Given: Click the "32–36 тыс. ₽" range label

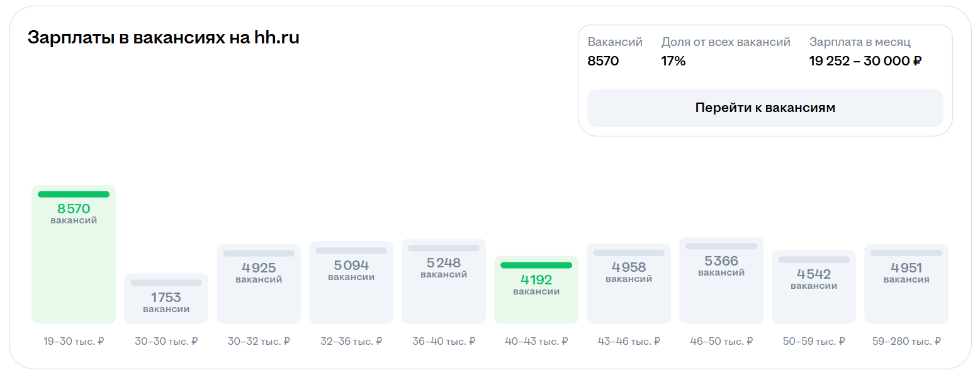Looking at the screenshot, I should click(x=351, y=342).
